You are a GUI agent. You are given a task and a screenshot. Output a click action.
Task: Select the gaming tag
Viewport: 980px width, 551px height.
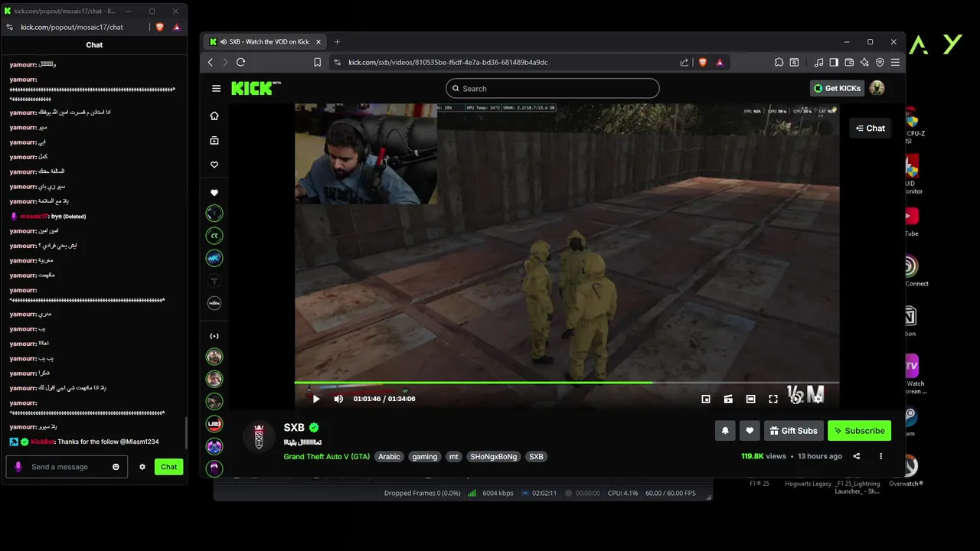(x=424, y=457)
